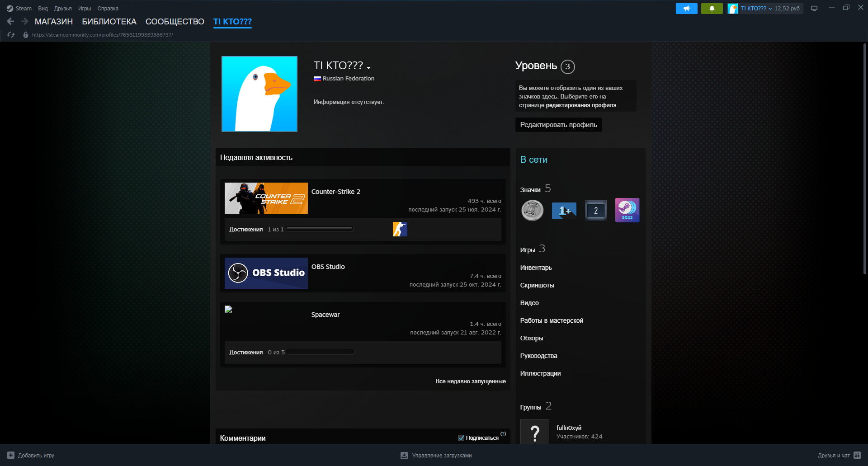Open OBS Studio banner image
This screenshot has width=868, height=466.
(x=266, y=273)
